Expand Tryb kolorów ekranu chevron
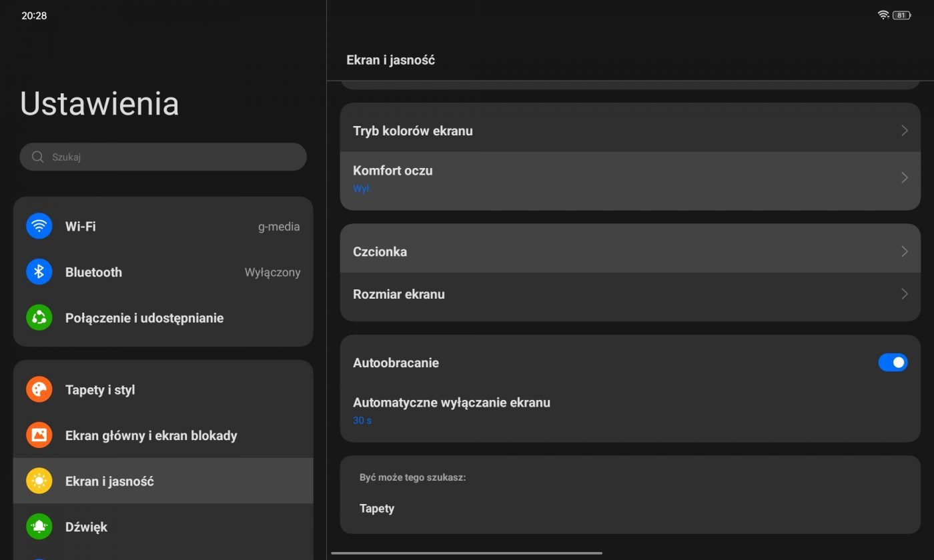The height and width of the screenshot is (560, 934). click(x=904, y=131)
